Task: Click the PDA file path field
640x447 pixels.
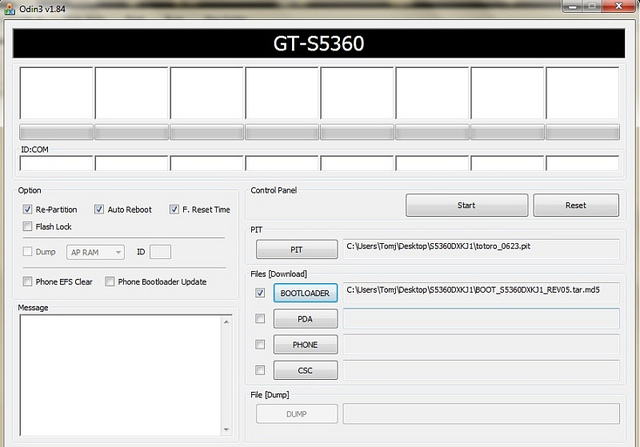Action: coord(481,318)
